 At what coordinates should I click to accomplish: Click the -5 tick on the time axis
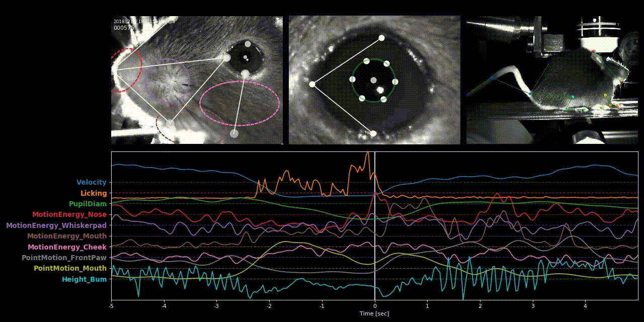(x=111, y=305)
